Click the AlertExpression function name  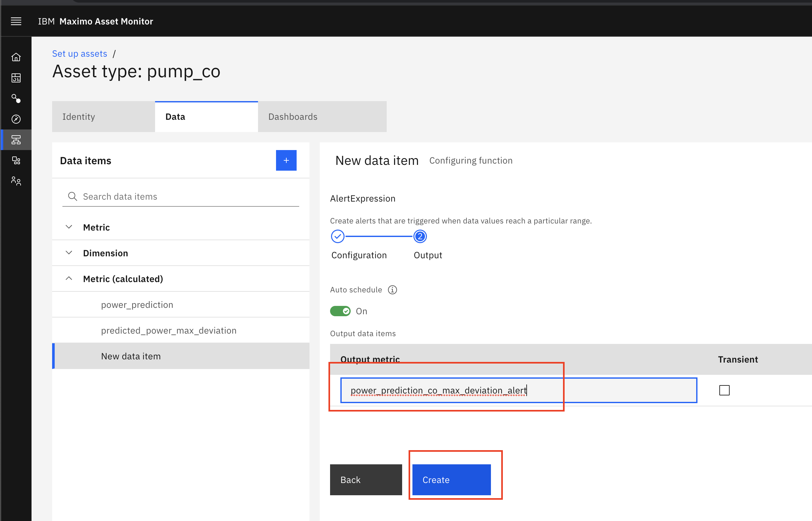coord(363,199)
